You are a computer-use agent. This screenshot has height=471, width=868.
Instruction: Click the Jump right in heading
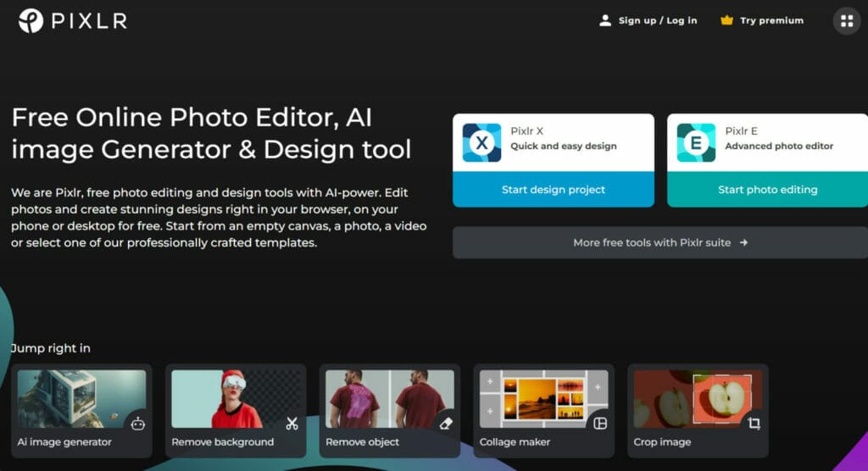[x=50, y=348]
